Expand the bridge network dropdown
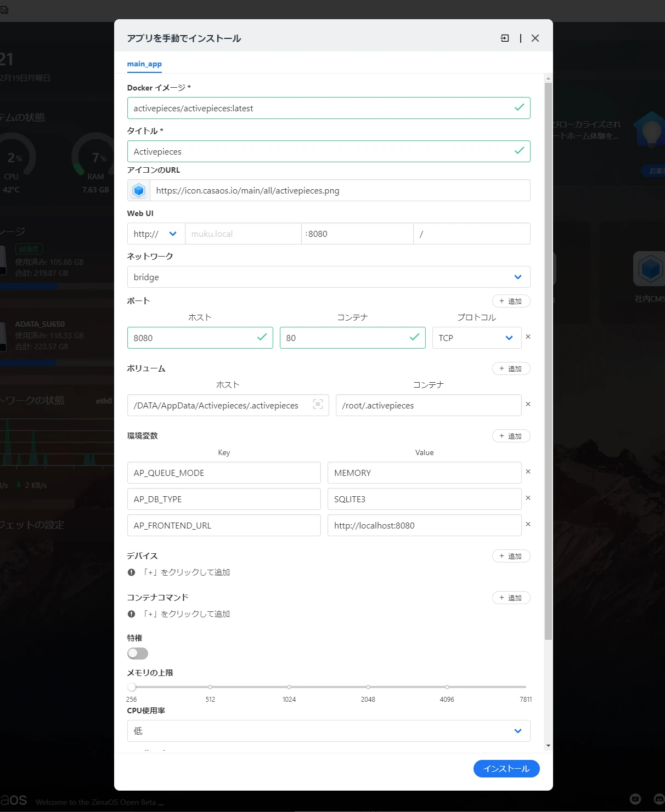Viewport: 665px width, 812px height. tap(329, 277)
